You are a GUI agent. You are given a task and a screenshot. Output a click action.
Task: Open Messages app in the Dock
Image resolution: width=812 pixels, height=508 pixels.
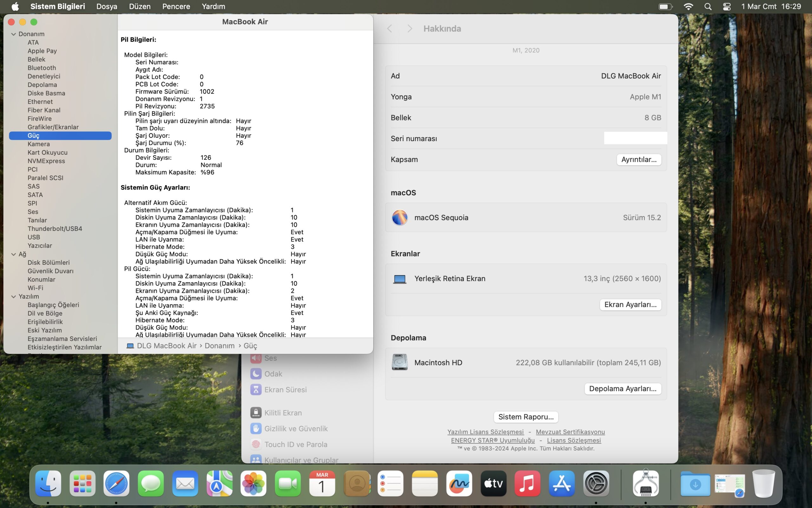[x=151, y=484]
